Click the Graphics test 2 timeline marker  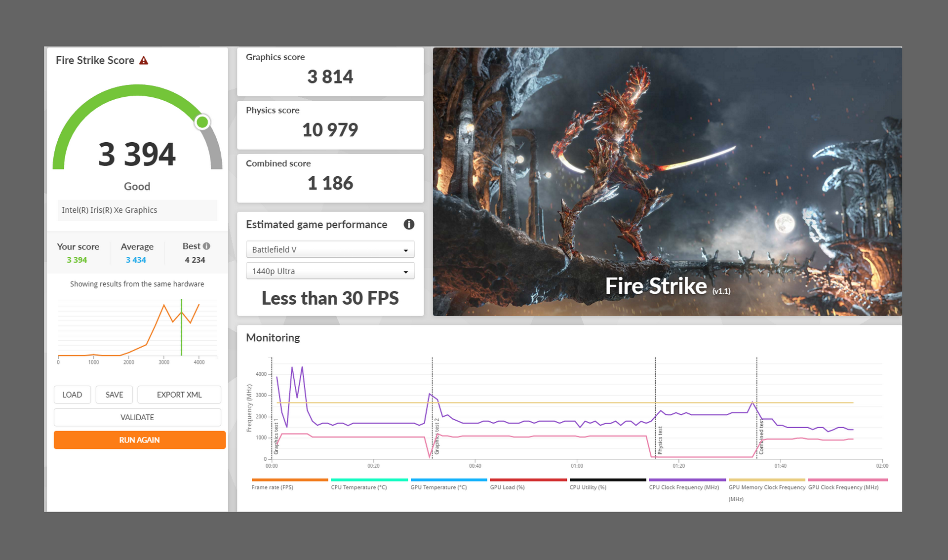436,437
